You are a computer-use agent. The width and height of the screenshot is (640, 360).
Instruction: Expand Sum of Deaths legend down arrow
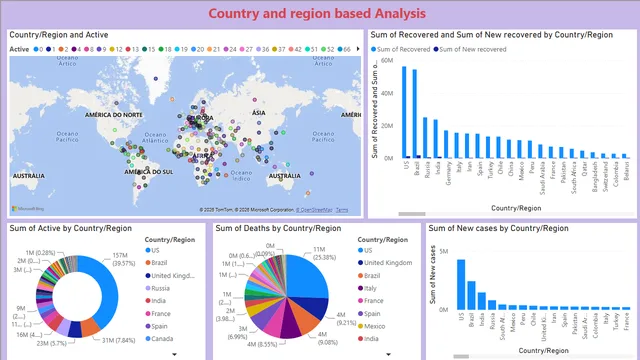click(x=388, y=354)
